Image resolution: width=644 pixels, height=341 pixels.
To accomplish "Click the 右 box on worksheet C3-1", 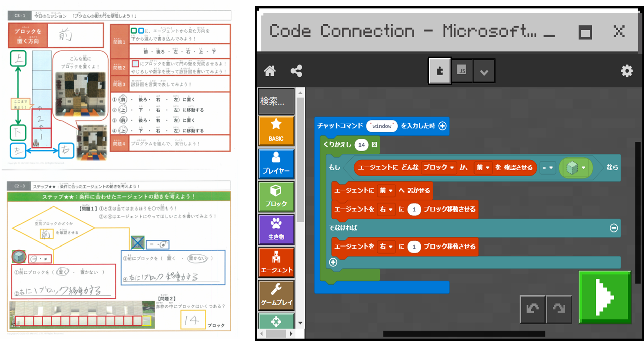I will click(x=66, y=151).
